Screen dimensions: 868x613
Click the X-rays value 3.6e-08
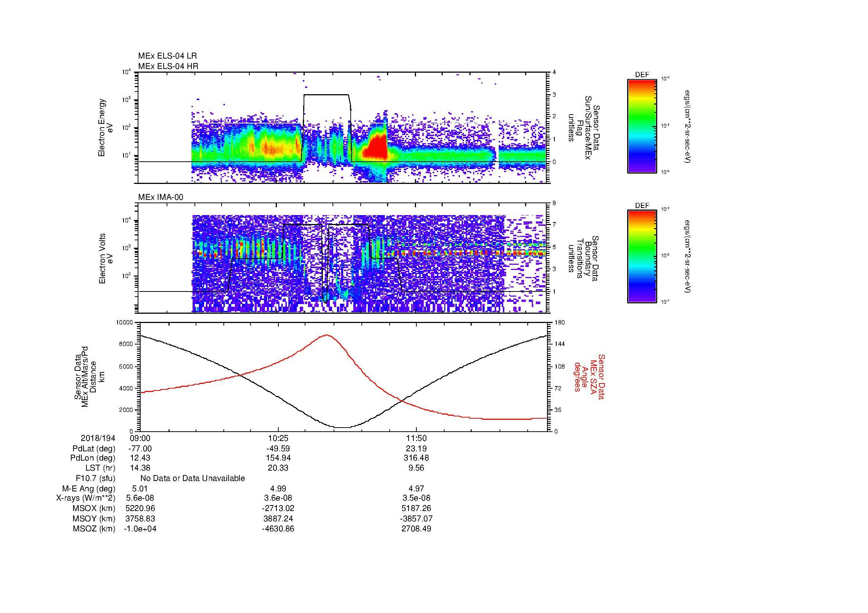[x=278, y=498]
